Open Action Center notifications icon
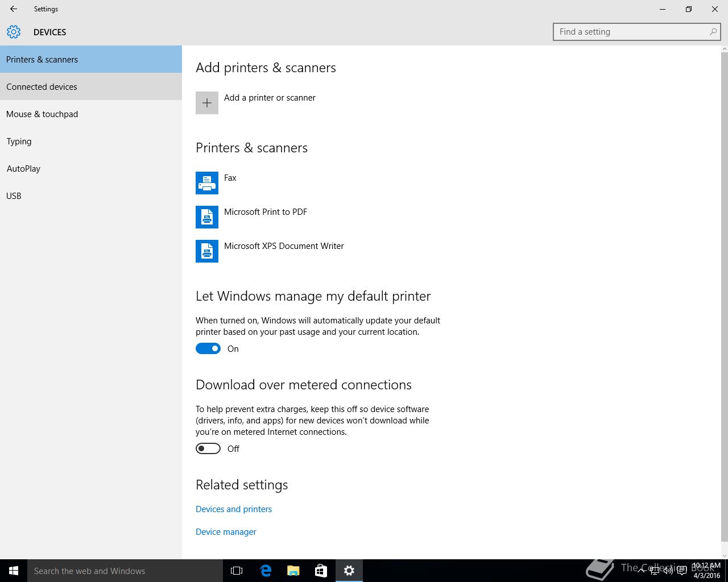 click(x=681, y=571)
